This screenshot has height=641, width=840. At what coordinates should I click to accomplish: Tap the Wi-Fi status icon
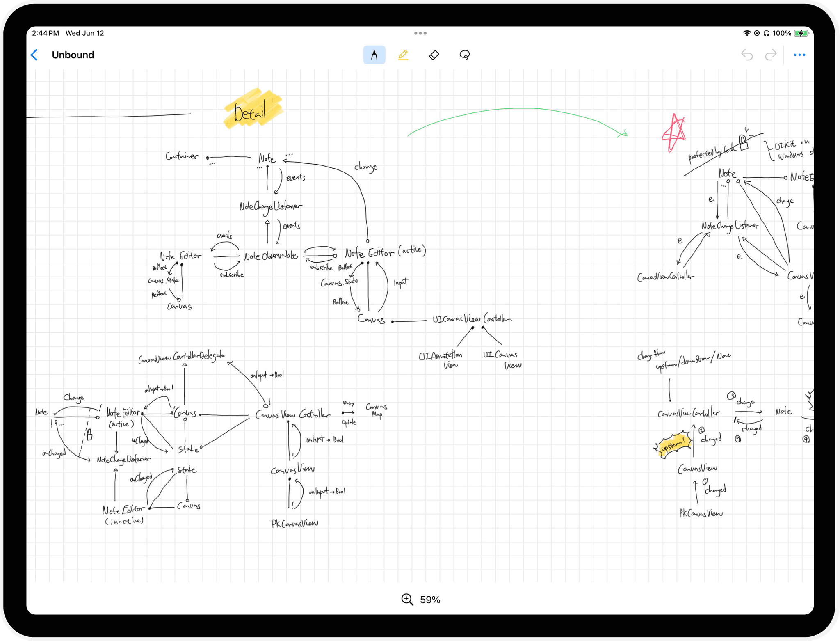tap(746, 33)
